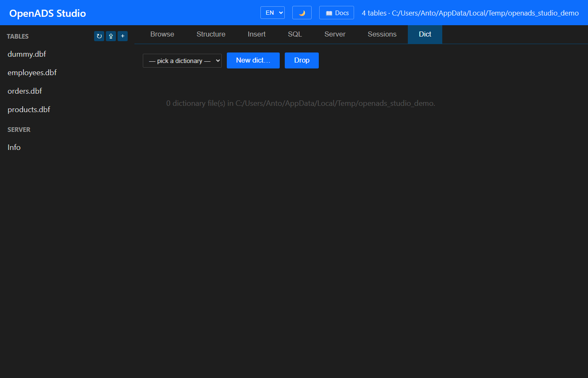Open the orders.dbf table
This screenshot has height=378, width=588.
pyautogui.click(x=67, y=91)
